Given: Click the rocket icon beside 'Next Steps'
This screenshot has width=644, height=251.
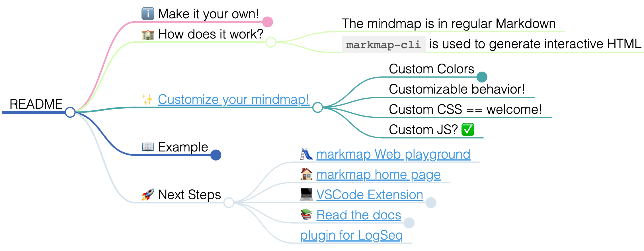Looking at the screenshot, I should click(x=148, y=195).
